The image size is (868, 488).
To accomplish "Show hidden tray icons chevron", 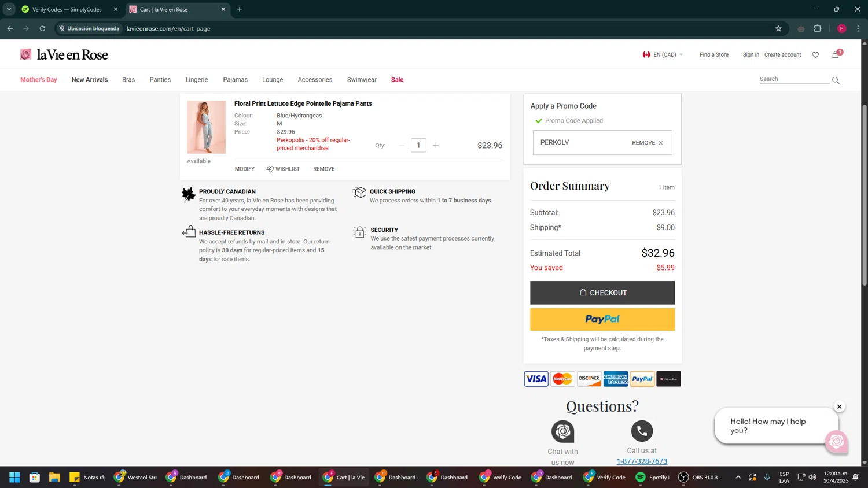I will pyautogui.click(x=738, y=478).
